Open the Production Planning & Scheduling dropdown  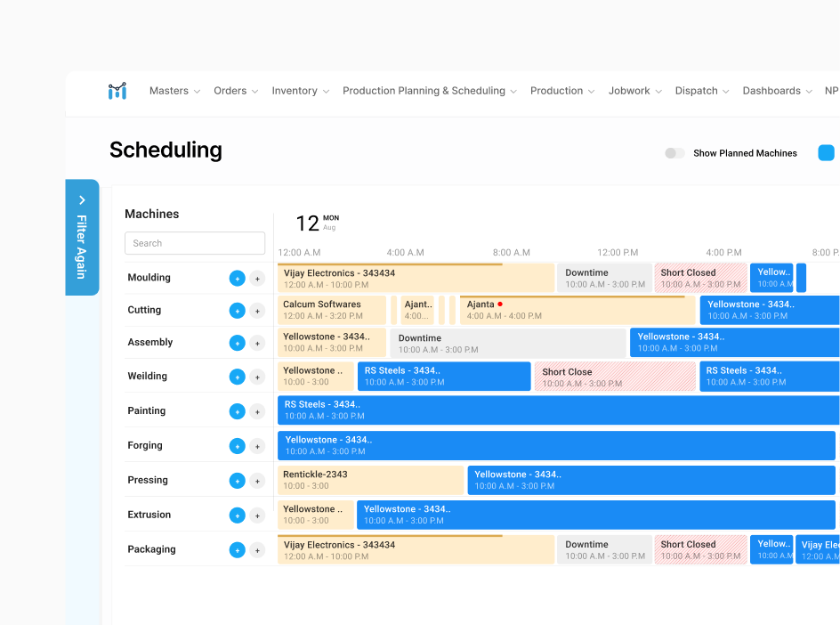[x=429, y=91]
